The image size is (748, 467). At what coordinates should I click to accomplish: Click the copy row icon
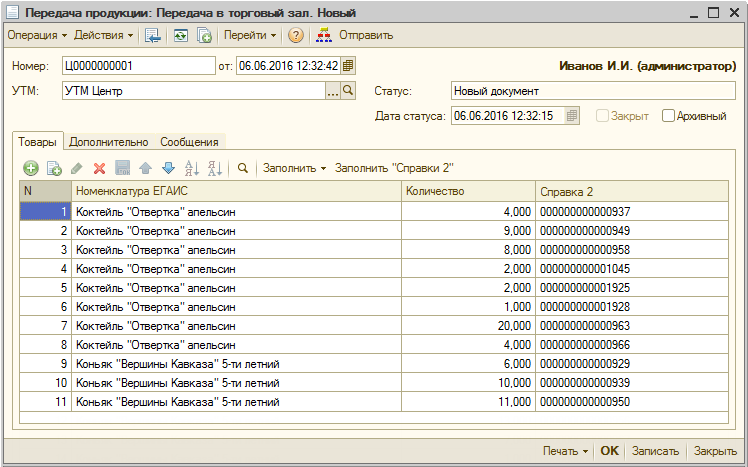point(54,169)
